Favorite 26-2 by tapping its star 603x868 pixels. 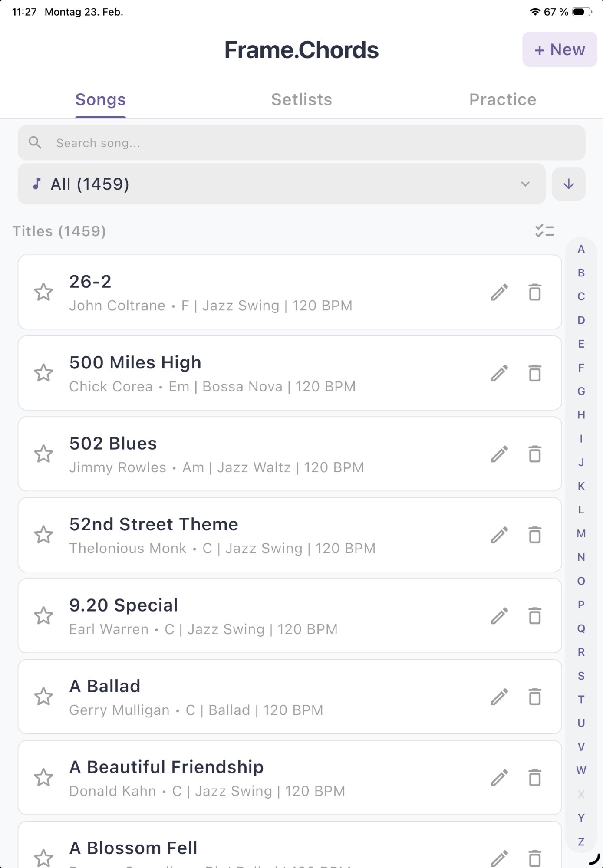(x=44, y=293)
